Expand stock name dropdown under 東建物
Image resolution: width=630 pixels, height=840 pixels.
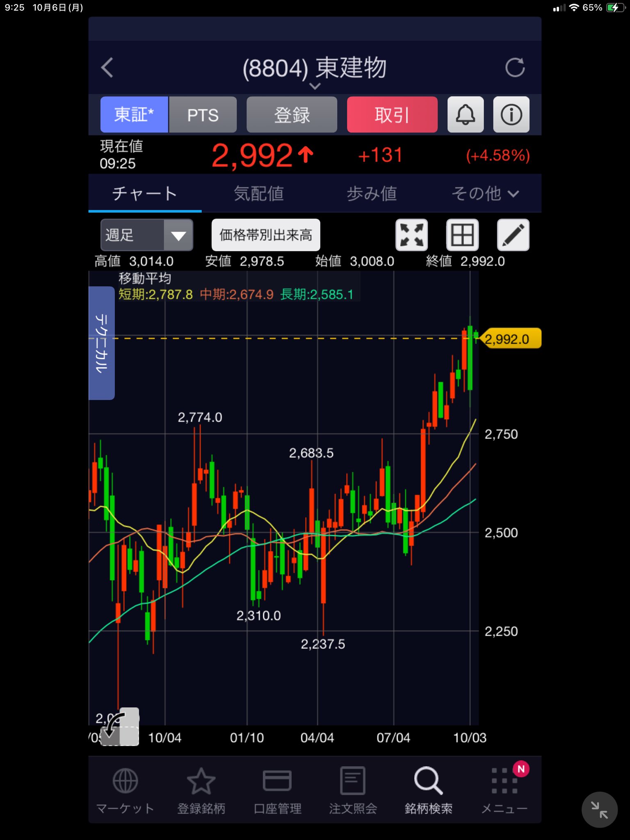pyautogui.click(x=315, y=86)
